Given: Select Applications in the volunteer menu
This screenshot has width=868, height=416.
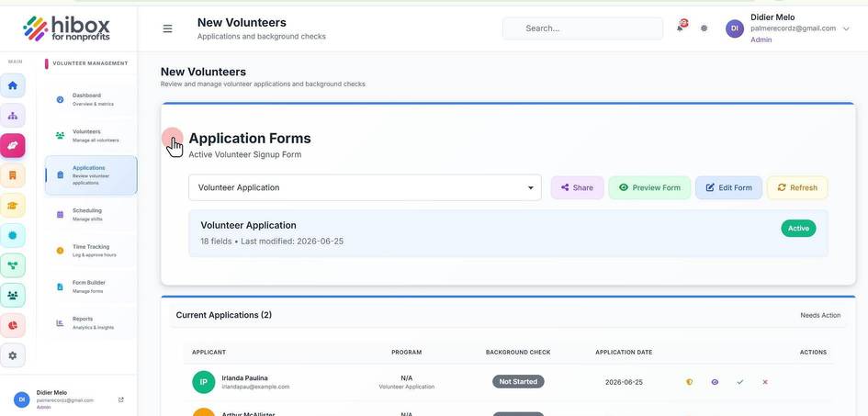Looking at the screenshot, I should (91, 174).
